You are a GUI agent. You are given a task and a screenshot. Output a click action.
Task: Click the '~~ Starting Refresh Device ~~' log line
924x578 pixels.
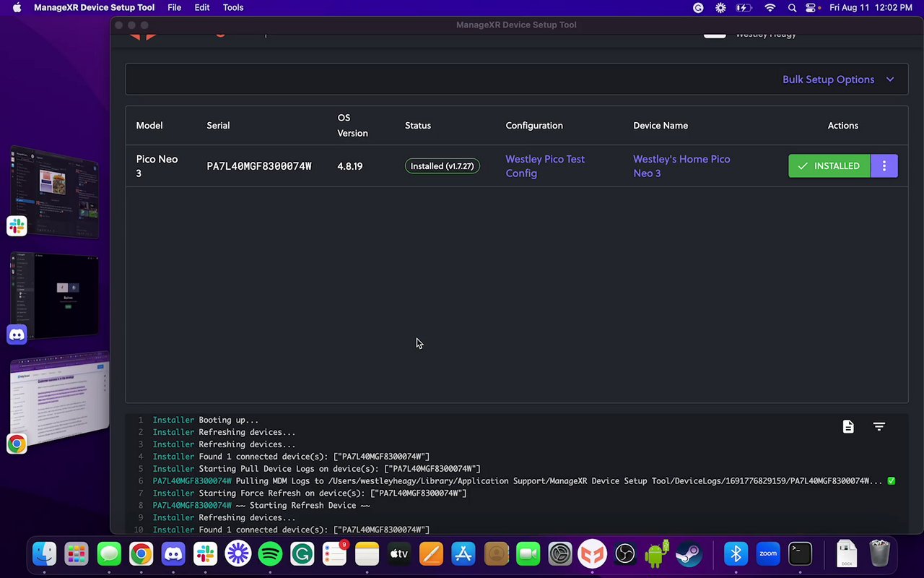tap(261, 506)
